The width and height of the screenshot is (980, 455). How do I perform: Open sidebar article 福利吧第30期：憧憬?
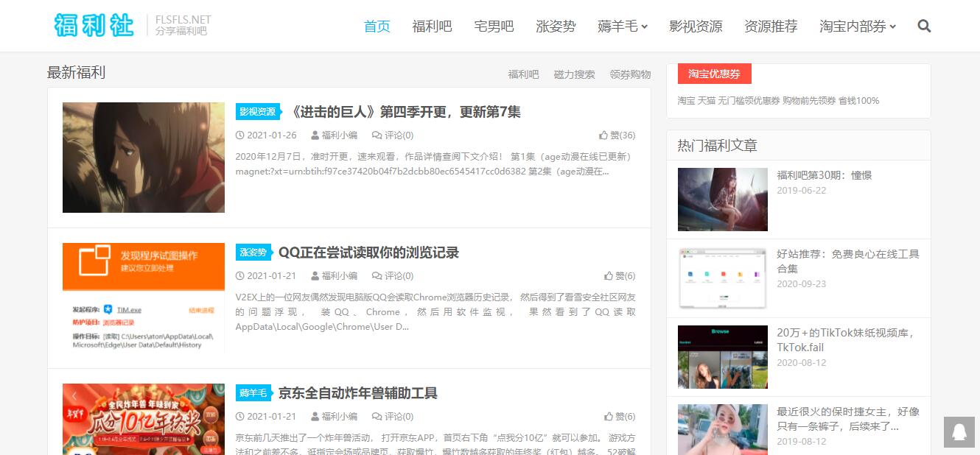tap(824, 175)
